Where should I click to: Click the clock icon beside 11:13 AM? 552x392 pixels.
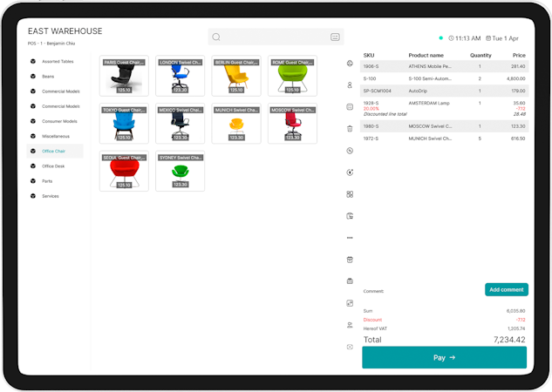[x=451, y=38]
